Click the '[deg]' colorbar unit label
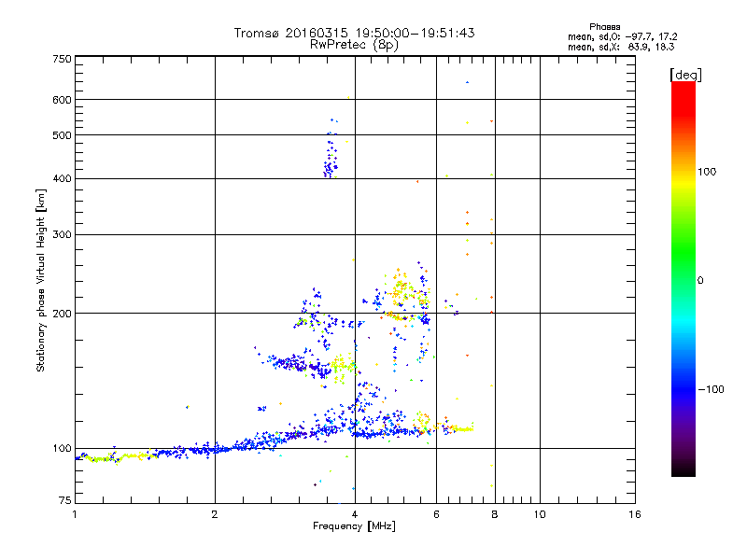 click(x=685, y=76)
